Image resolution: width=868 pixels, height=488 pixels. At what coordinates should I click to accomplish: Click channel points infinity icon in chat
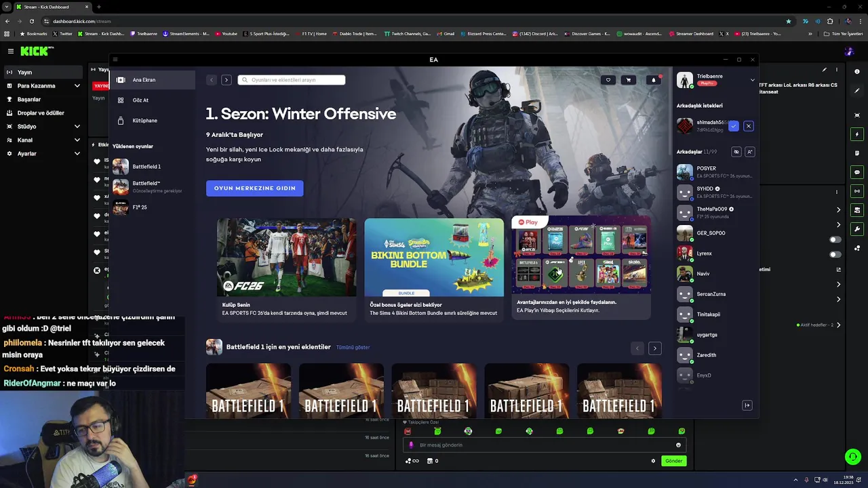(412, 461)
